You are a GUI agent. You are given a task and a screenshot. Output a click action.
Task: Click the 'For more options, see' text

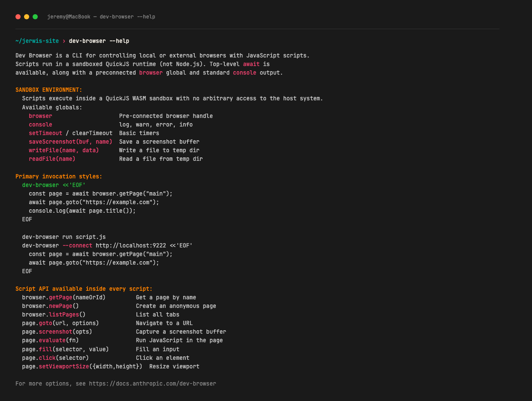tap(51, 384)
